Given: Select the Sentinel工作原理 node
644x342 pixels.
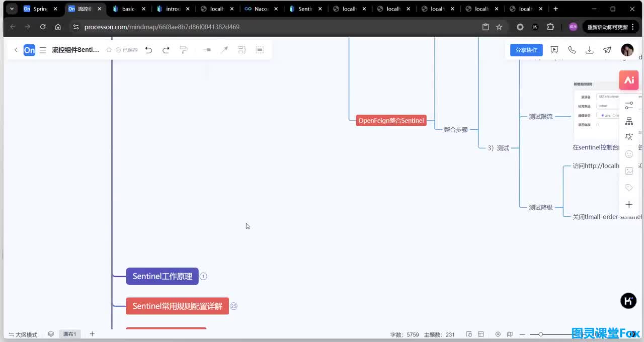Looking at the screenshot, I should 162,276.
